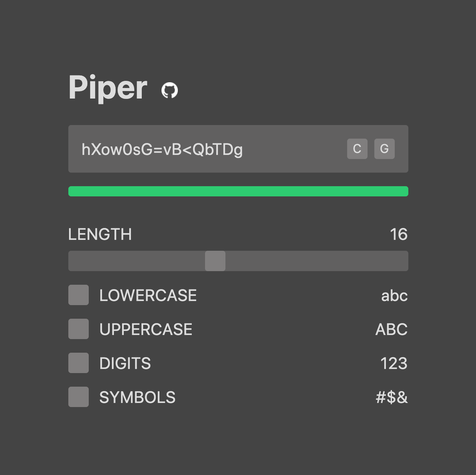
Task: Click the "123" digits indicator icon
Action: pos(394,363)
